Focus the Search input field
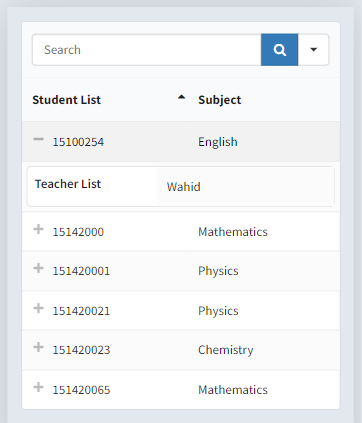 [147, 50]
